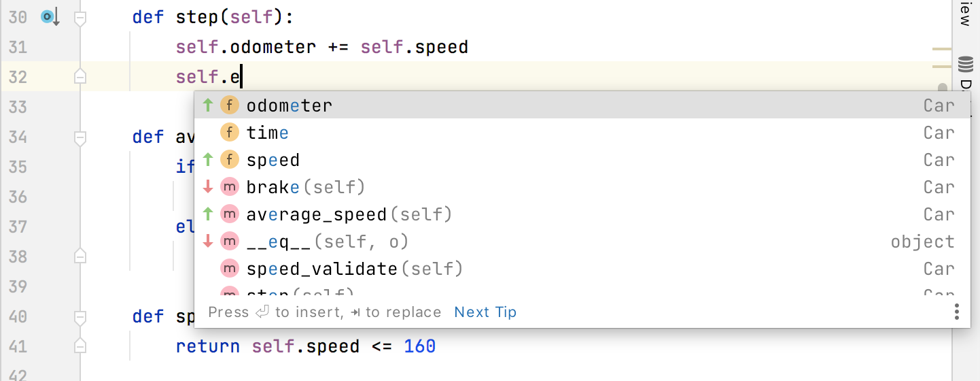Click the red down arrow beside __eq__
Viewport: 980px width, 381px height.
[x=209, y=242]
